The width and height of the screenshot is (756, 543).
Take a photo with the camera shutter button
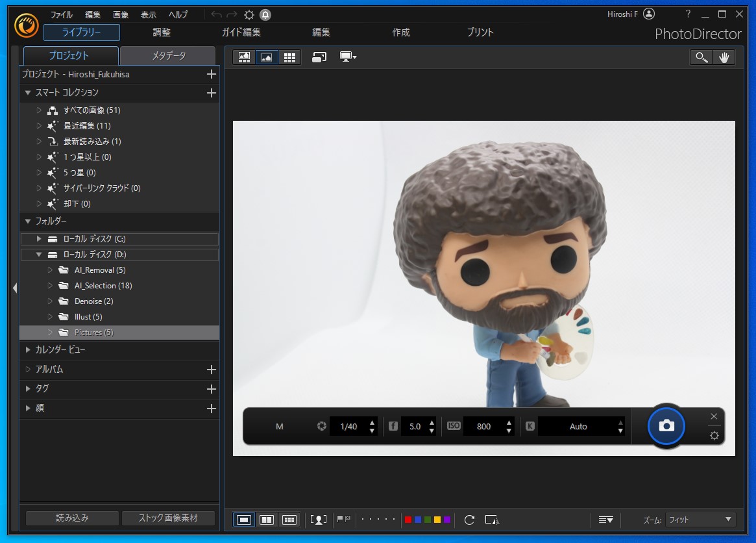(x=666, y=425)
